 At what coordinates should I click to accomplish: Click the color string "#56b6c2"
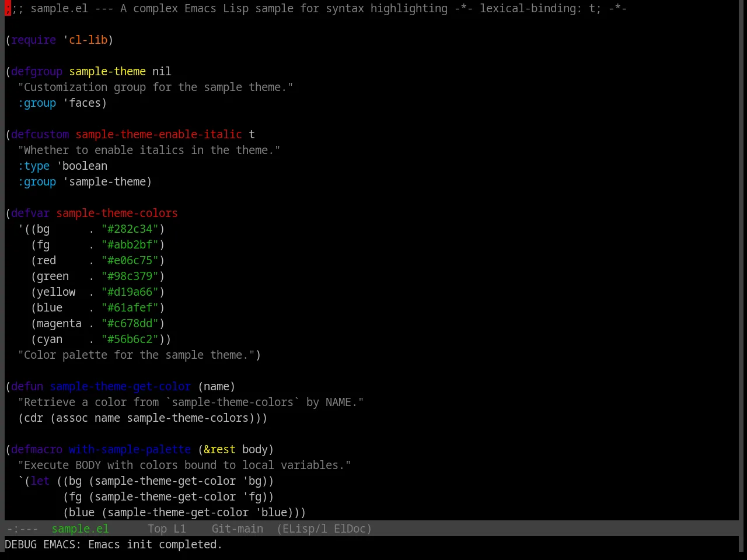click(x=130, y=339)
